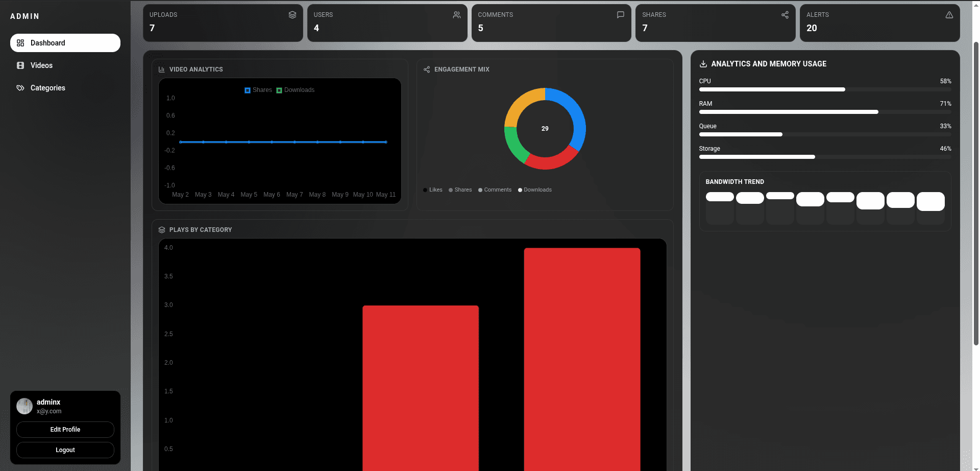This screenshot has height=471, width=980.
Task: Toggle Shares legend in Engagement Mix
Action: point(460,190)
